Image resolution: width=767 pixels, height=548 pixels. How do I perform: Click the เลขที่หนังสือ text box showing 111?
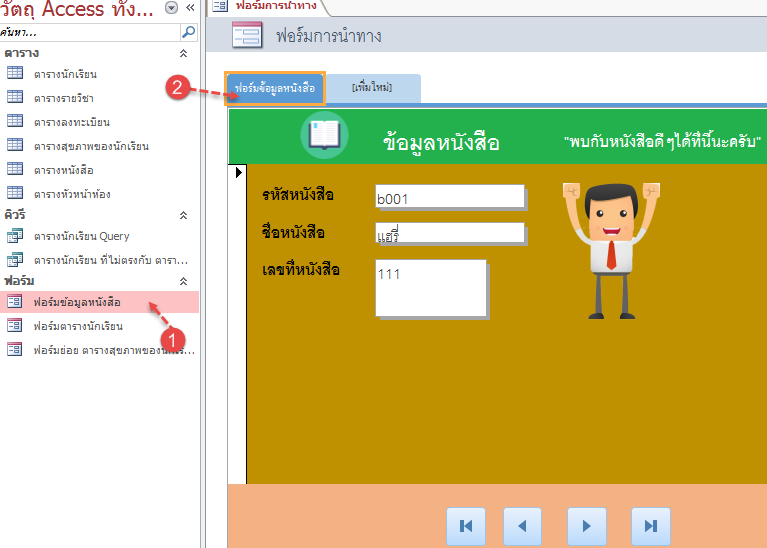tap(430, 286)
